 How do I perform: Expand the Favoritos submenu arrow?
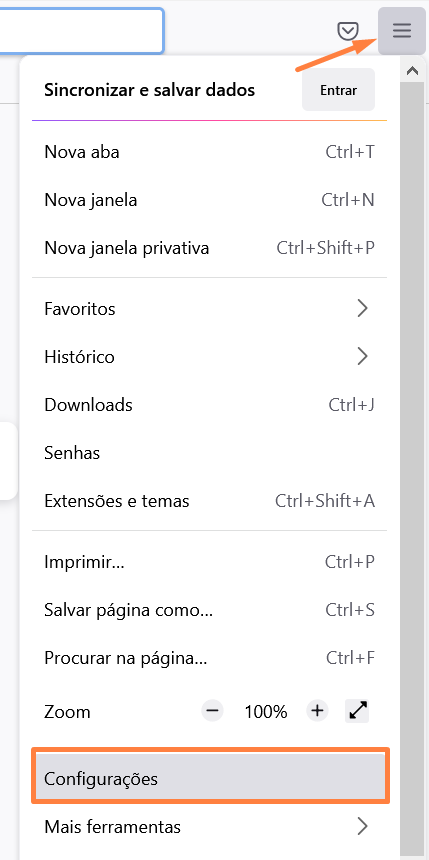[362, 309]
